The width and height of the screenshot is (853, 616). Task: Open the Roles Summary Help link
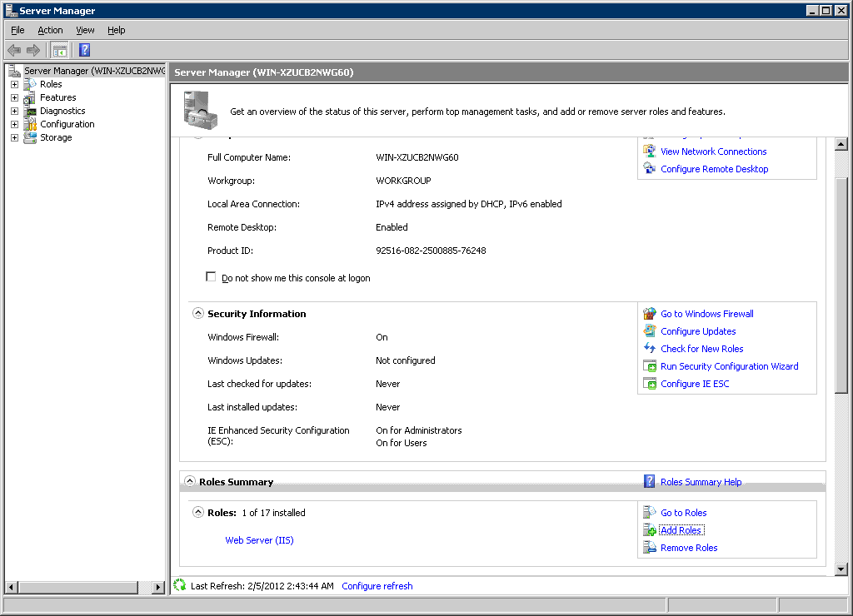[x=701, y=482]
